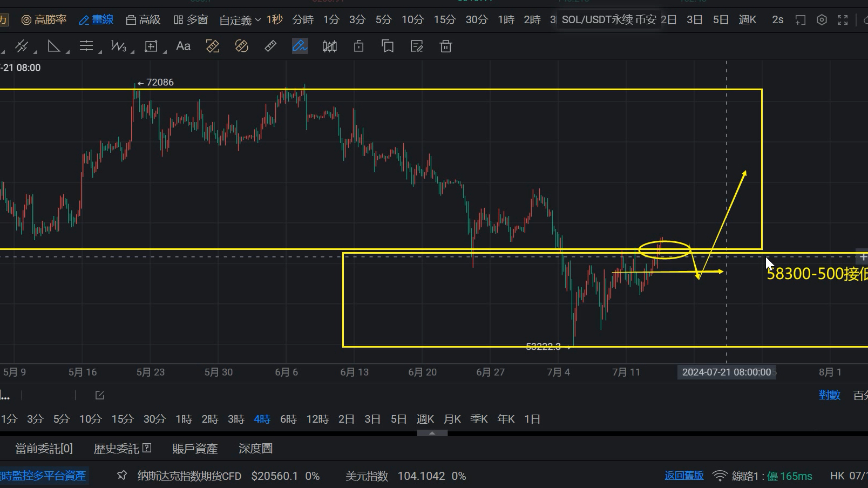The height and width of the screenshot is (488, 868).
Task: Select the 月K timeframe in the lower bar
Action: [x=452, y=419]
